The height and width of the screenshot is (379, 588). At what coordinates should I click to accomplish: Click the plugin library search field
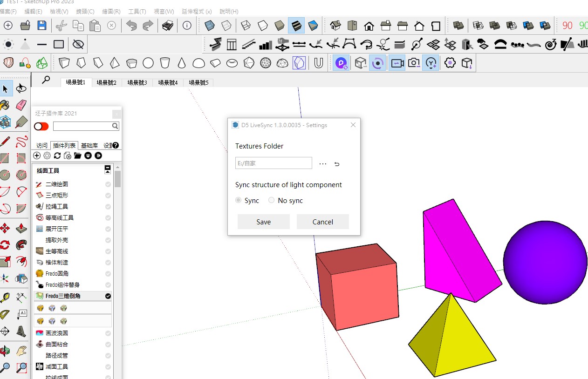[x=82, y=126]
